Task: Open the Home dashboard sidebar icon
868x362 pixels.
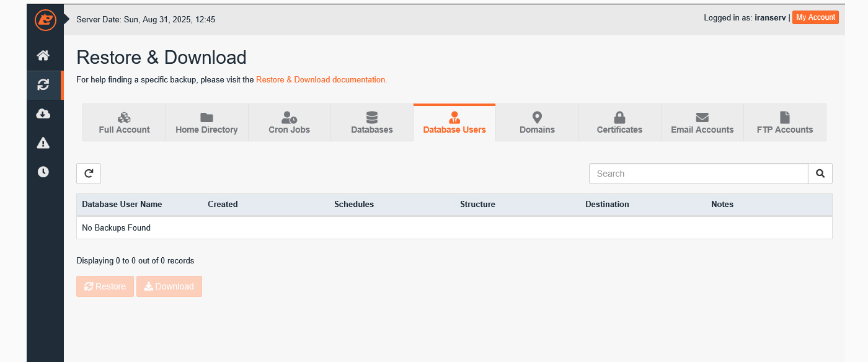Action: (x=43, y=56)
